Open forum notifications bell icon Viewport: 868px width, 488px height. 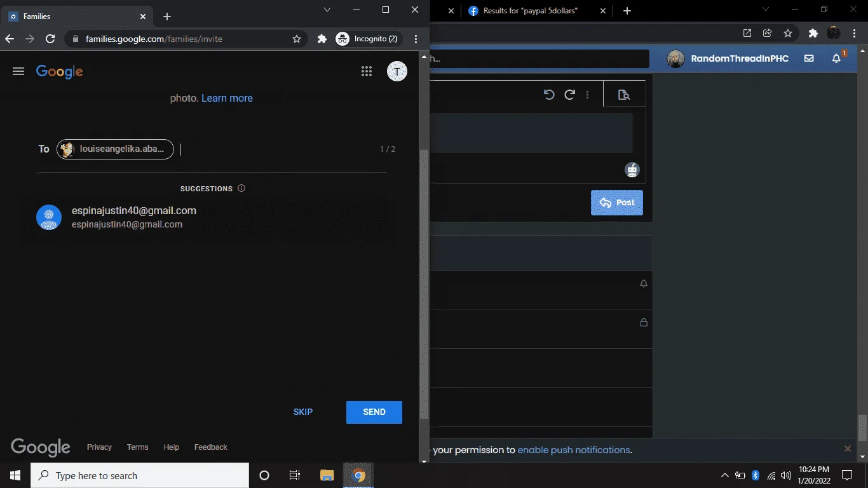(836, 58)
